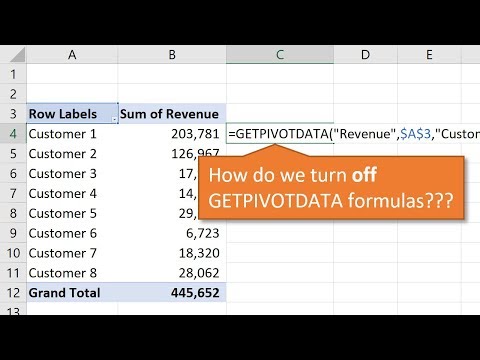
Task: Click the Row Labels header cell
Action: (72, 114)
